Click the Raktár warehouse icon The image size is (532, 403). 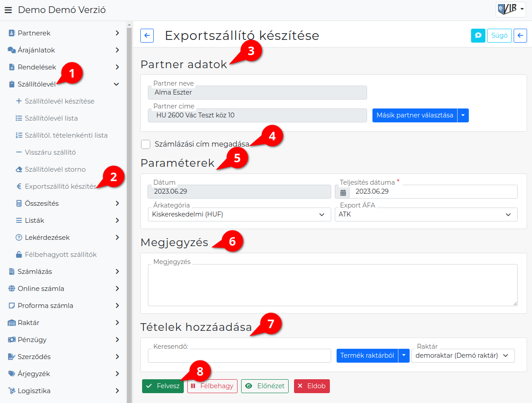(x=12, y=323)
